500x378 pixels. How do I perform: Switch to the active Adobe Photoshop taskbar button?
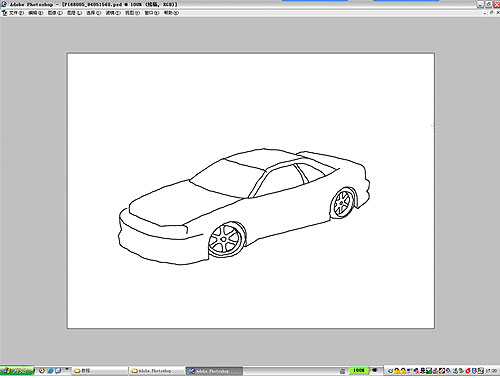pyautogui.click(x=214, y=371)
